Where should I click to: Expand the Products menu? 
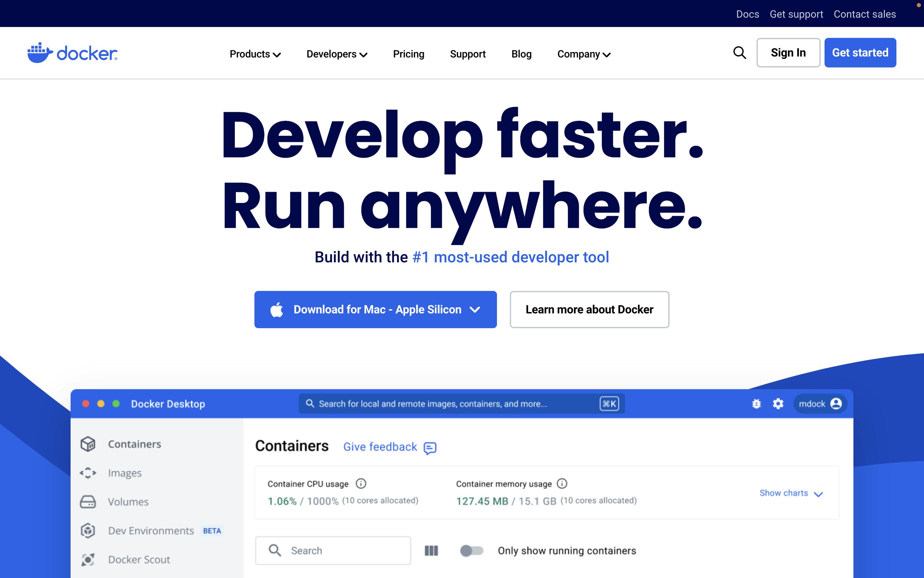255,54
